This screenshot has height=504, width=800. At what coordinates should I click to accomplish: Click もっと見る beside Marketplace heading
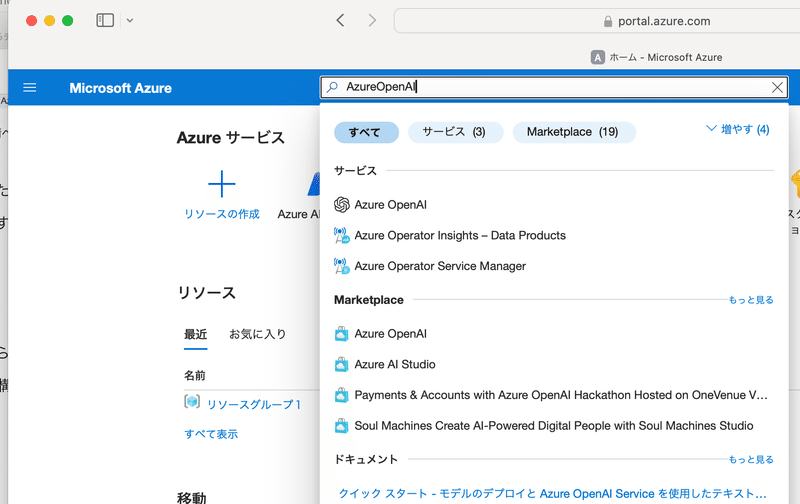(751, 300)
